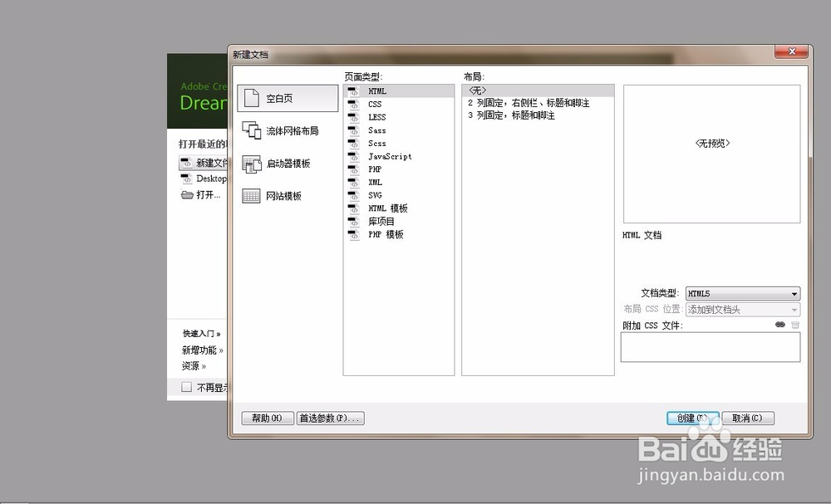This screenshot has height=504, width=831.
Task: Choose XML in page type list
Action: 399,182
